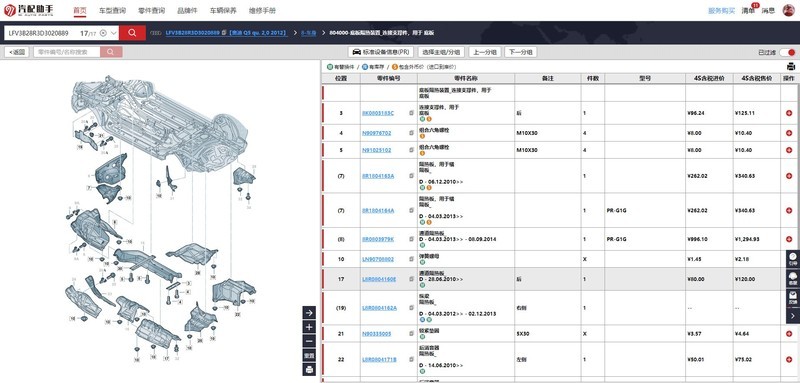Open part number link N90976702
The width and height of the screenshot is (800, 383).
pyautogui.click(x=377, y=133)
